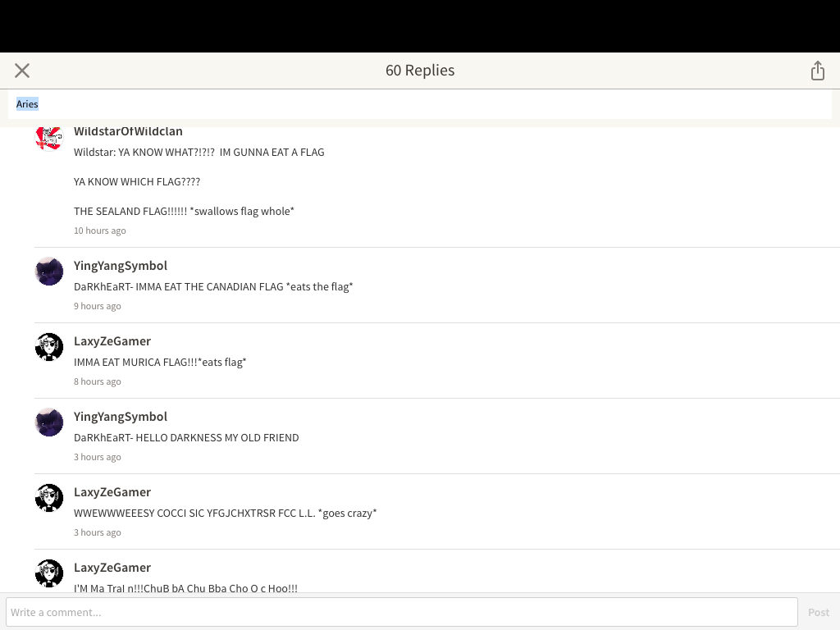The width and height of the screenshot is (840, 630).
Task: Tap the SEALAND FLAG comment text
Action: [x=184, y=211]
